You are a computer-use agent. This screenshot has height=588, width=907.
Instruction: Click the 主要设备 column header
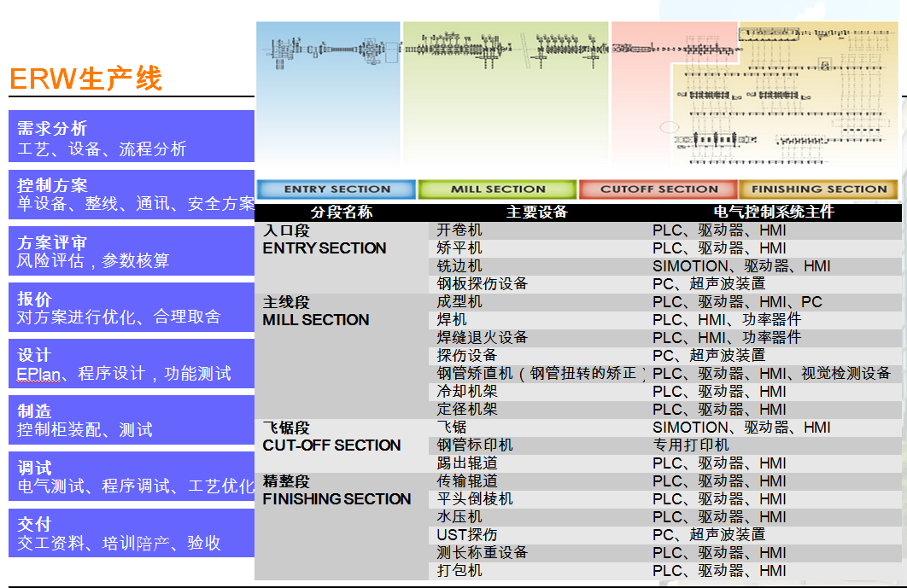(536, 212)
